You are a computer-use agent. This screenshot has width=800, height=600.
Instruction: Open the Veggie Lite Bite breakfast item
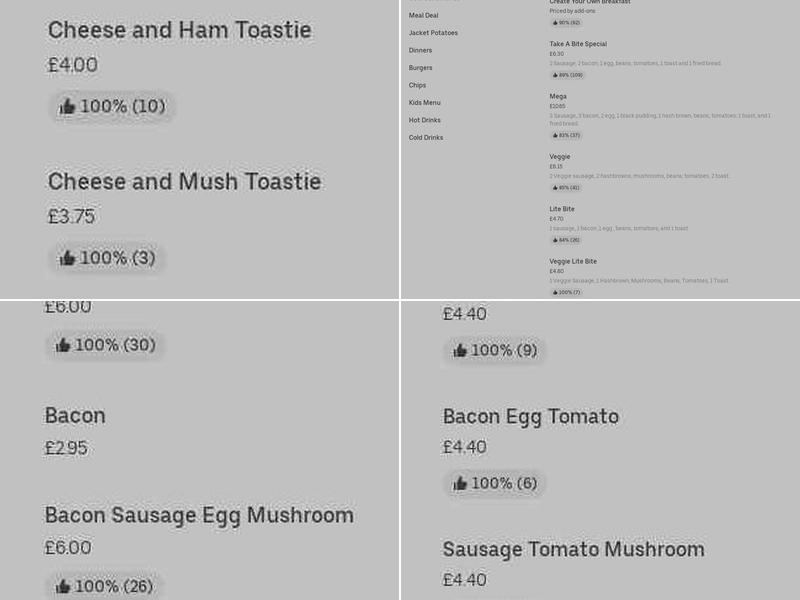pos(573,262)
